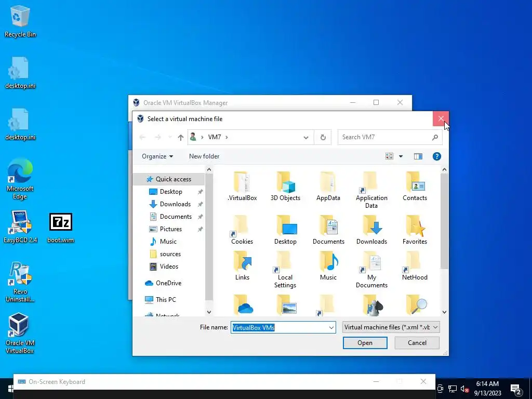Toggle the preview pane icon
Screen dimensions: 532x399
[x=418, y=156]
